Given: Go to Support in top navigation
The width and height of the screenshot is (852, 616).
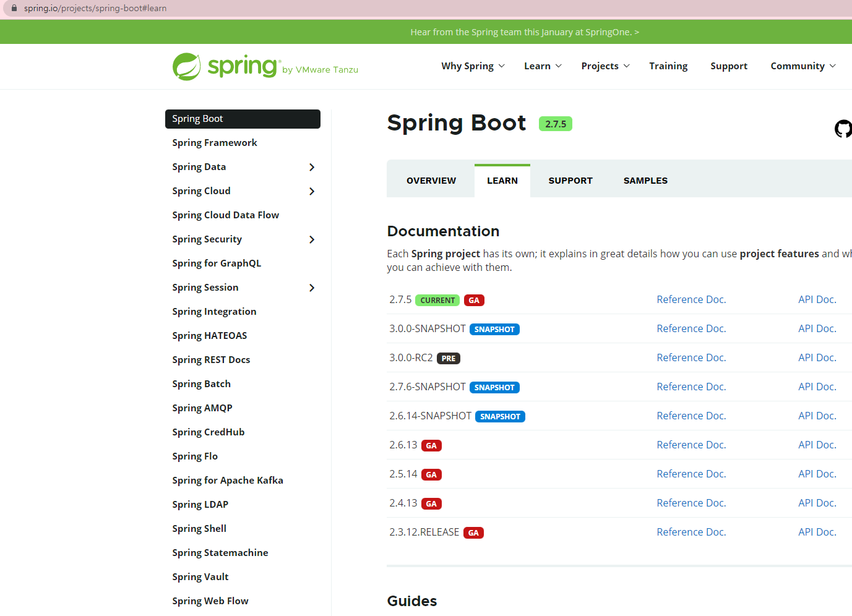Looking at the screenshot, I should pyautogui.click(x=729, y=66).
